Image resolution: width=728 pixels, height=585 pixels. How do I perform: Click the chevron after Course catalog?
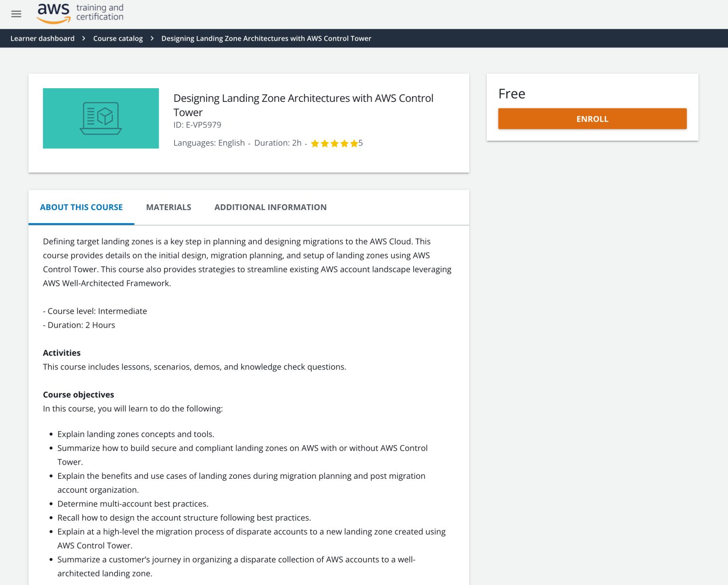coord(152,38)
